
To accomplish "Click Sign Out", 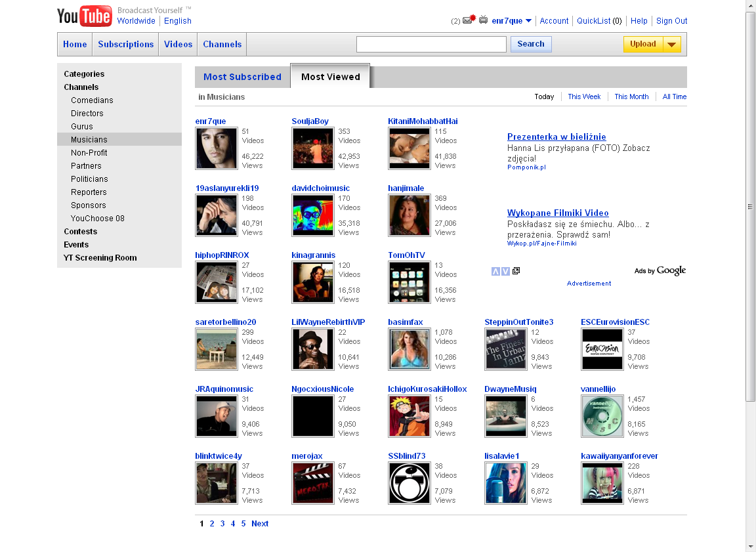I will 671,21.
